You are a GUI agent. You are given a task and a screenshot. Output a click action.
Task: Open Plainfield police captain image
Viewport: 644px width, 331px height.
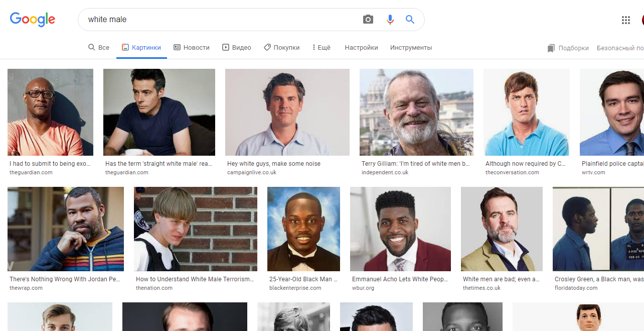(x=612, y=112)
